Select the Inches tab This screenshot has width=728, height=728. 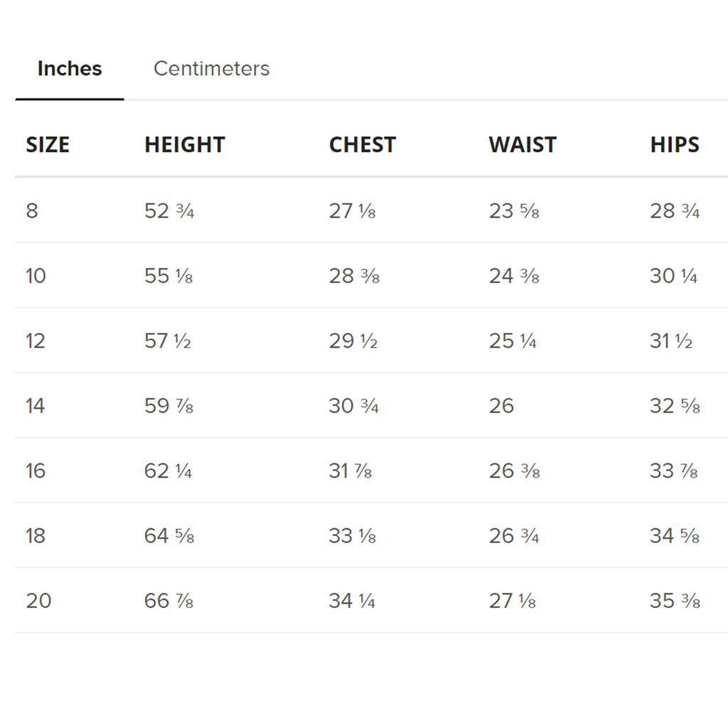pos(69,68)
